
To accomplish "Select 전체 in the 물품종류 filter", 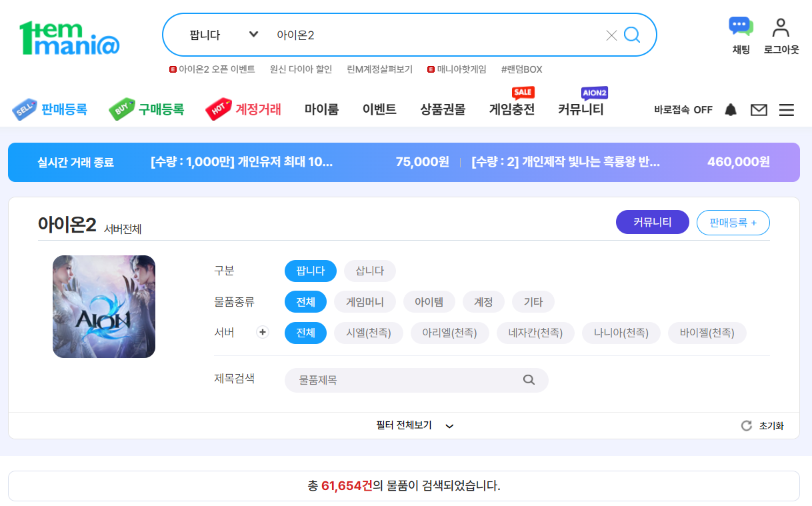I will [x=305, y=302].
